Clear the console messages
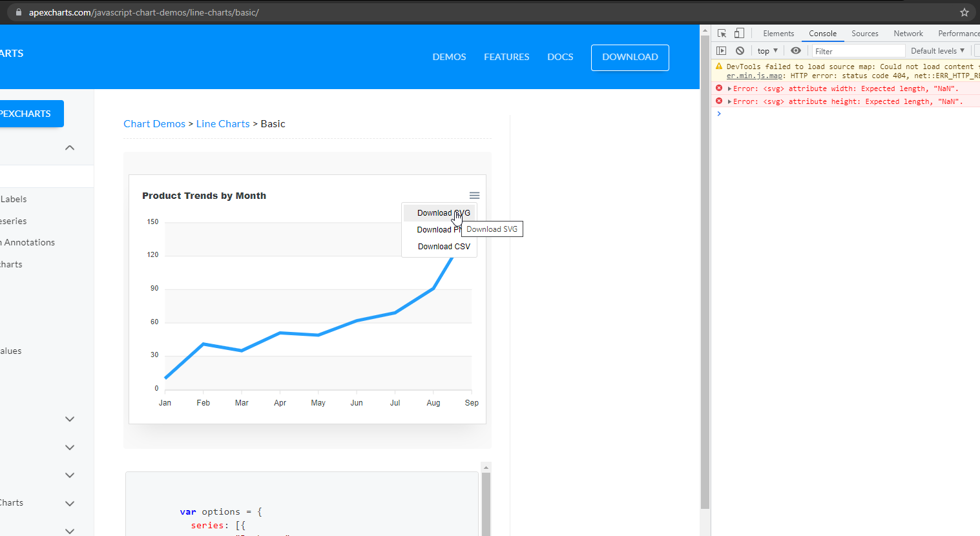Screen dimensions: 980x536 [740, 50]
